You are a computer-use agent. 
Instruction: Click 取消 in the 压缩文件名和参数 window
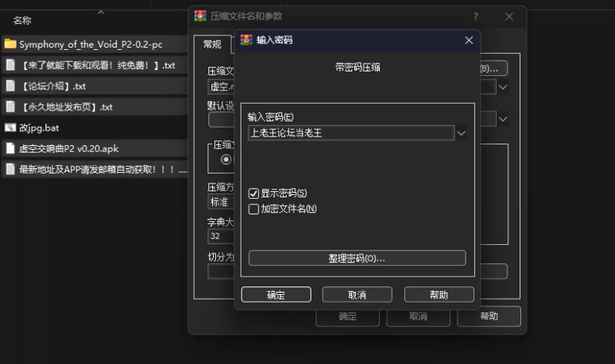click(x=418, y=316)
